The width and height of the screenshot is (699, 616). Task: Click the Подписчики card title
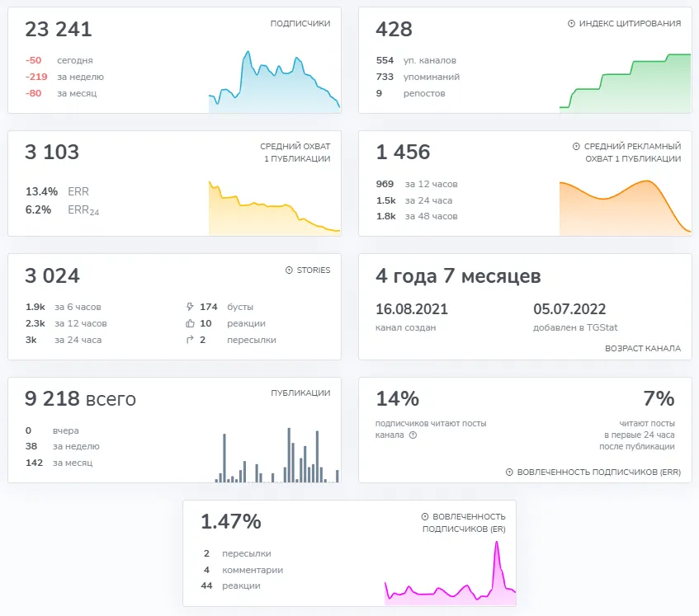click(x=300, y=24)
